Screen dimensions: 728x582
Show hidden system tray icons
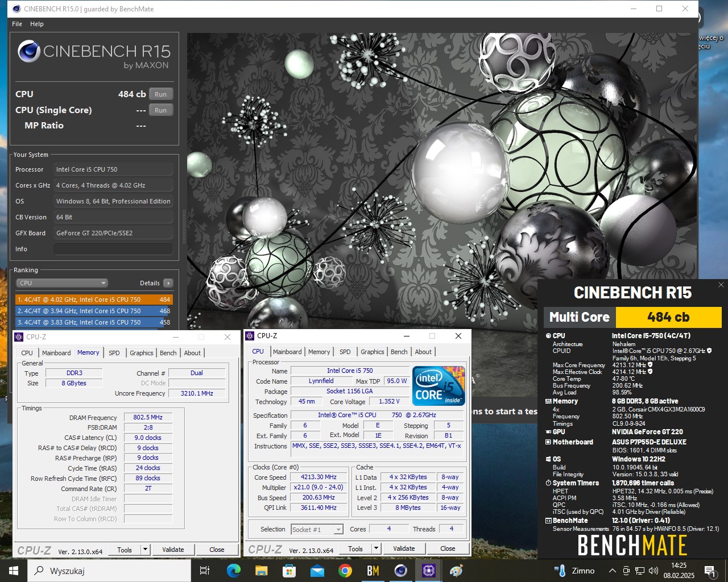(612, 571)
